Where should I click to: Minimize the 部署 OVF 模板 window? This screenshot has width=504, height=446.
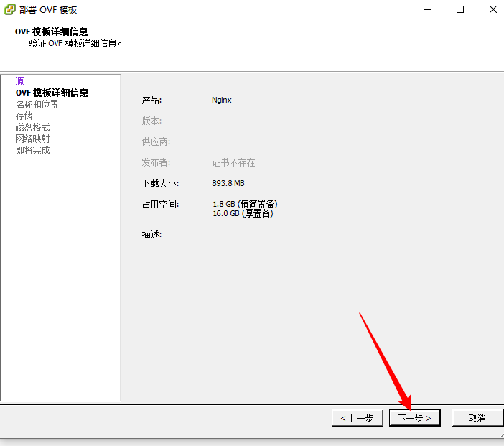tap(428, 10)
